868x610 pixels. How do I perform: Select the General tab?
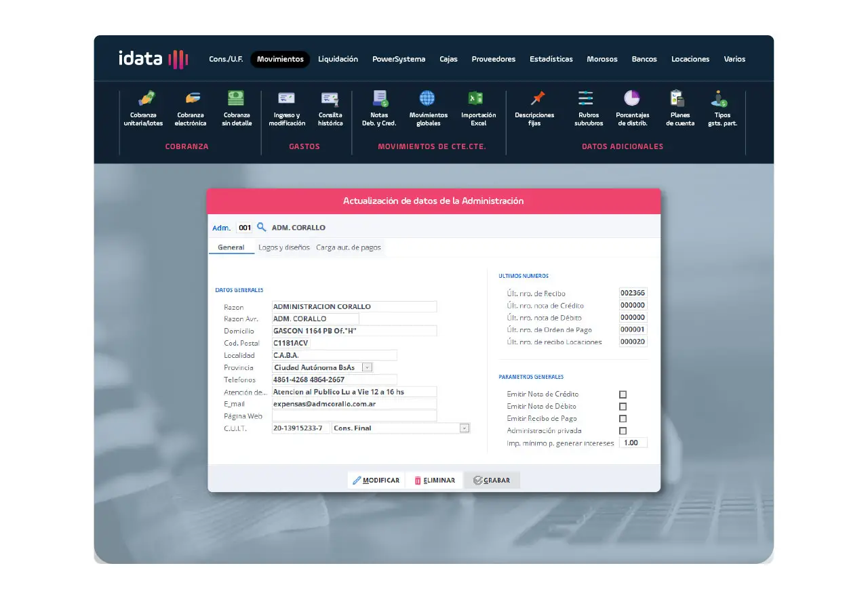[x=231, y=247]
